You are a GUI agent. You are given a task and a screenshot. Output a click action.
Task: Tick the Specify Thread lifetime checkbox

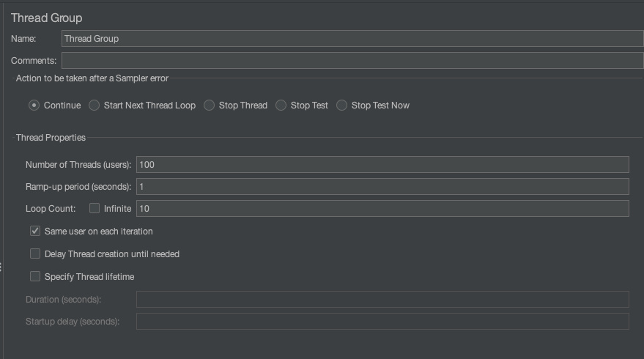pos(35,277)
